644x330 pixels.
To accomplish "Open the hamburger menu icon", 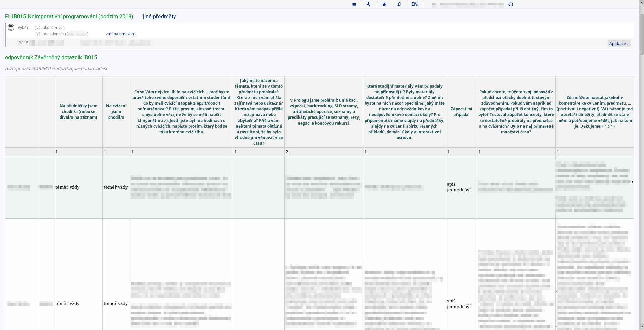I will 354,4.
